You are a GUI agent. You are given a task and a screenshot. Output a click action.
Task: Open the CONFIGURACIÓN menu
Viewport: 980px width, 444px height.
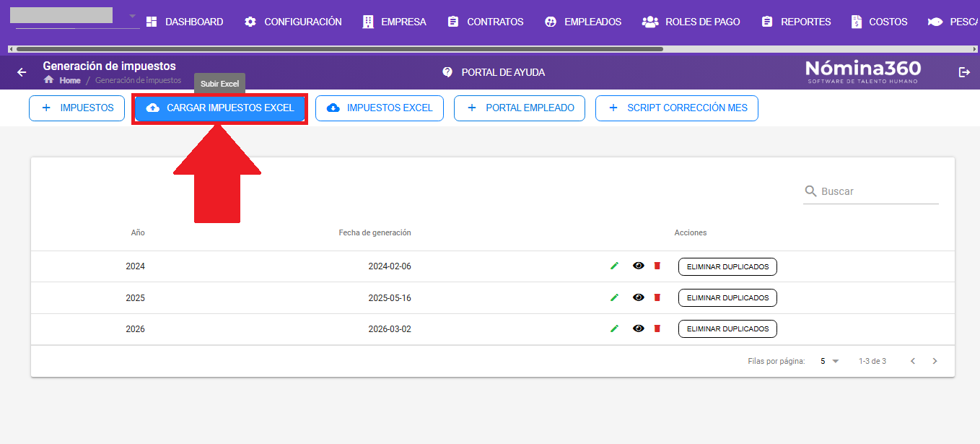click(293, 22)
